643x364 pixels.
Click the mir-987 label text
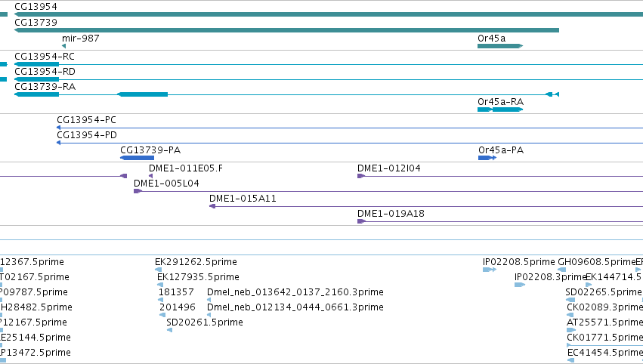(x=80, y=38)
